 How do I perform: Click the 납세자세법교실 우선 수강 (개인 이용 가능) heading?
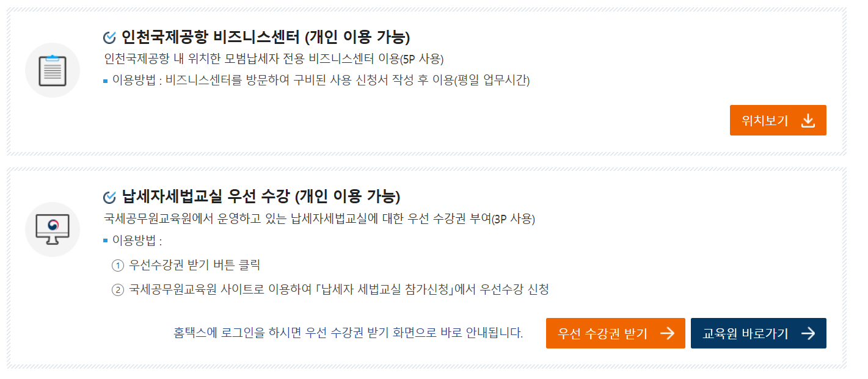[261, 197]
